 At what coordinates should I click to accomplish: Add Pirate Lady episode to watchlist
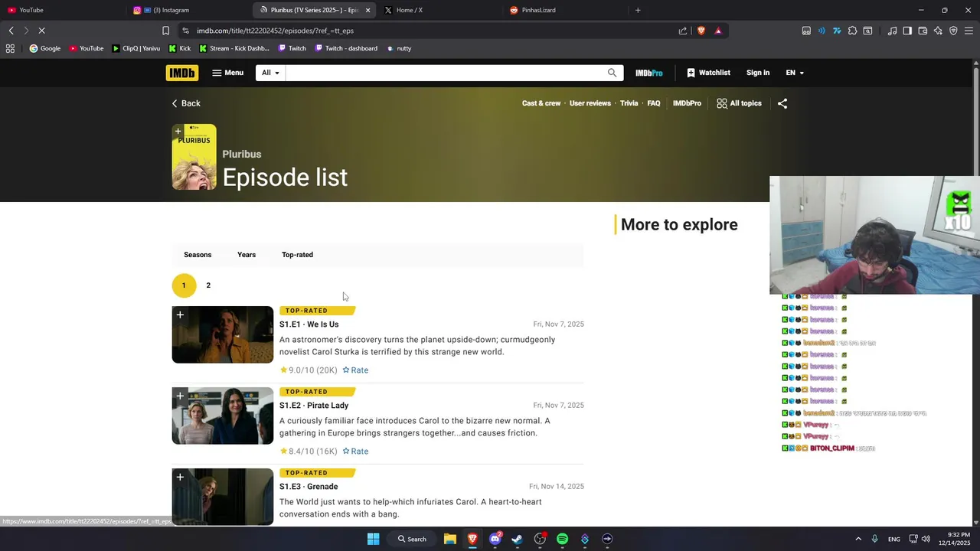[180, 396]
